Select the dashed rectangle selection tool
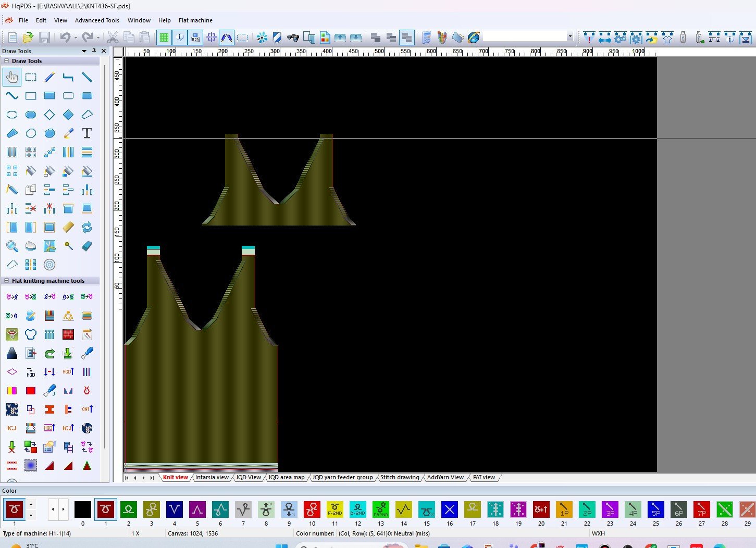Viewport: 756px width, 548px height. tap(31, 78)
